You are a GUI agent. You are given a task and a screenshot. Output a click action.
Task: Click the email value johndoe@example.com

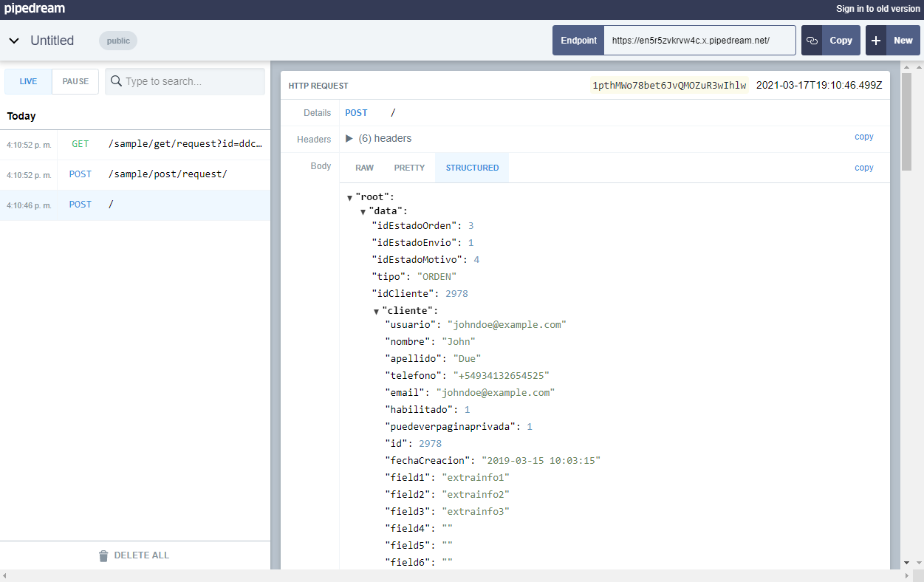pos(495,393)
